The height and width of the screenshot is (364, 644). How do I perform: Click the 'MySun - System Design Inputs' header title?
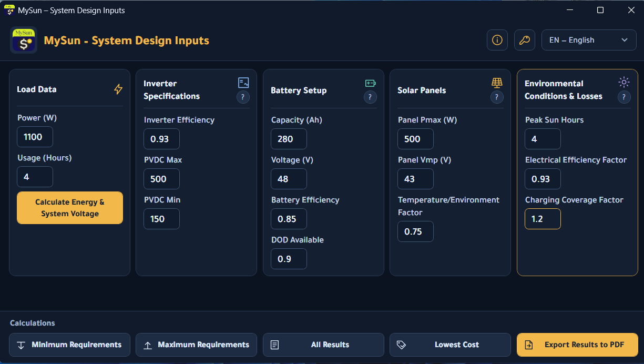[127, 41]
